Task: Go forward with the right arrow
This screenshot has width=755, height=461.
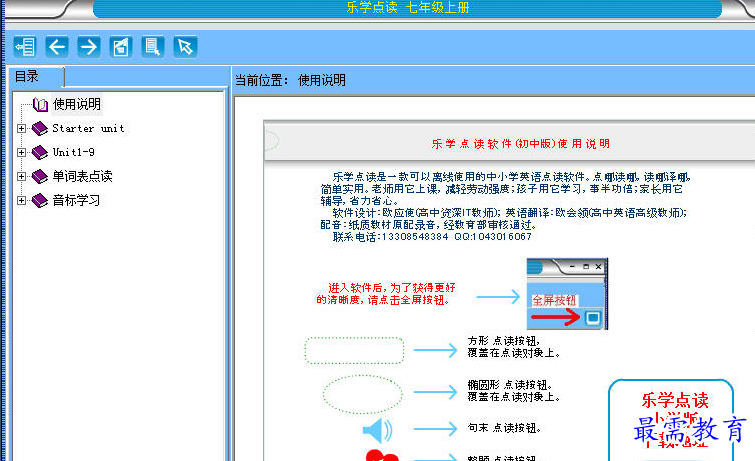Action: (89, 47)
